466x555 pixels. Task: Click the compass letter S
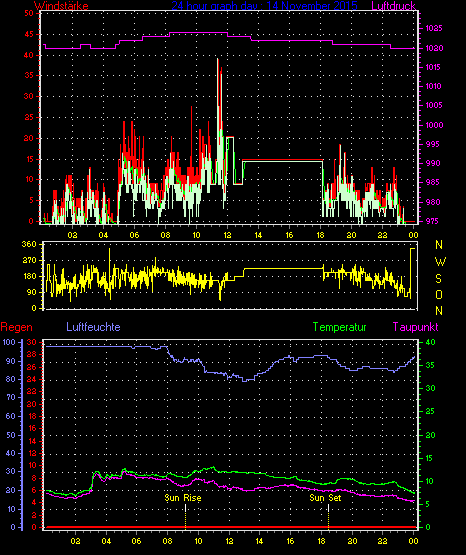tap(439, 279)
